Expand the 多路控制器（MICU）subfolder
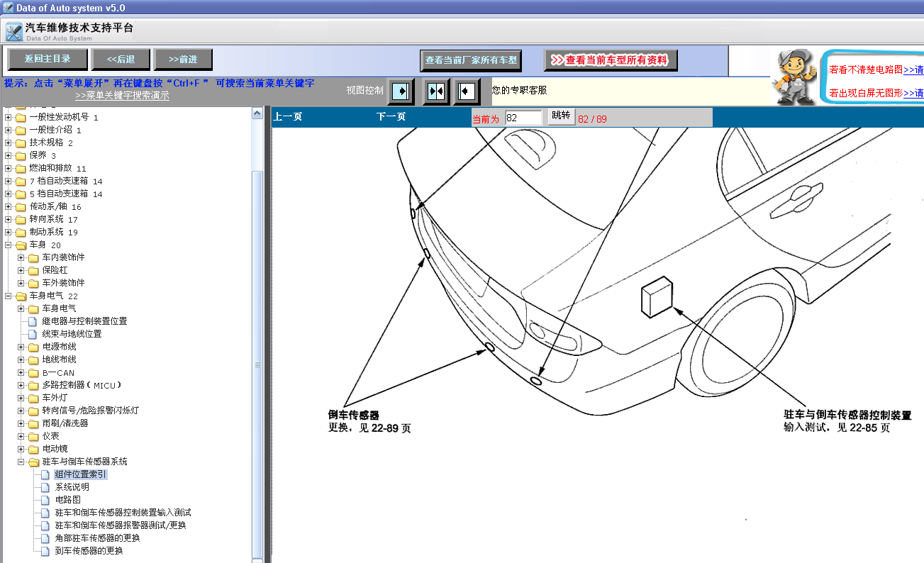The height and width of the screenshot is (563, 924). tap(21, 385)
